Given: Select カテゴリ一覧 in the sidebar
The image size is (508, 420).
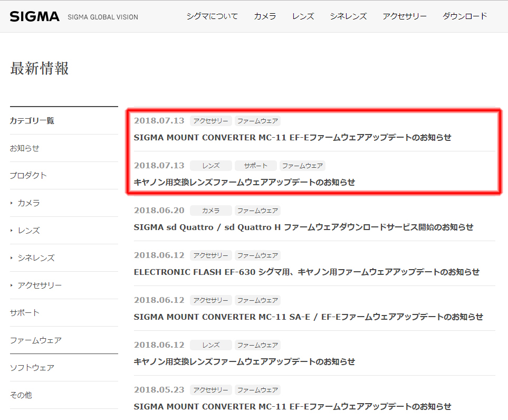Looking at the screenshot, I should [32, 120].
